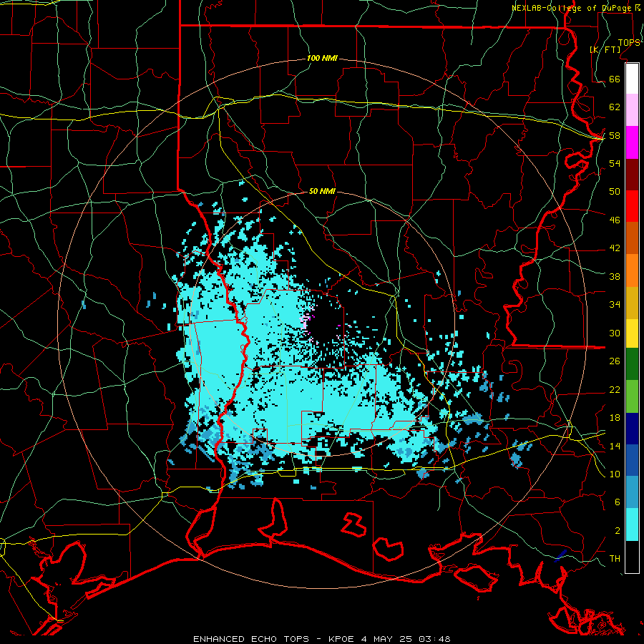Click the "03:48" timestamp
644x644 pixels.
pyautogui.click(x=434, y=639)
